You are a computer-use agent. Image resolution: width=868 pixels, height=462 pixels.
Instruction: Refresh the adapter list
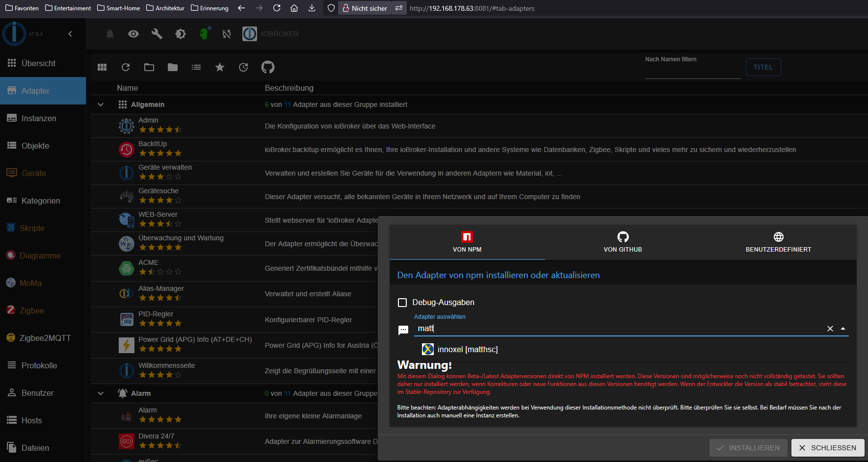tap(126, 67)
